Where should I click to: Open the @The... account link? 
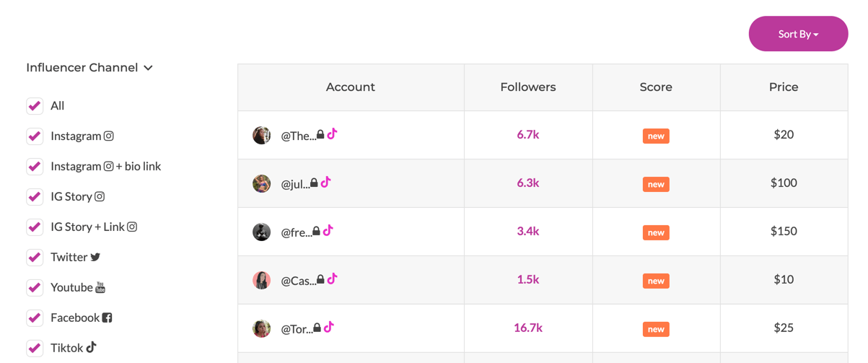(x=298, y=136)
